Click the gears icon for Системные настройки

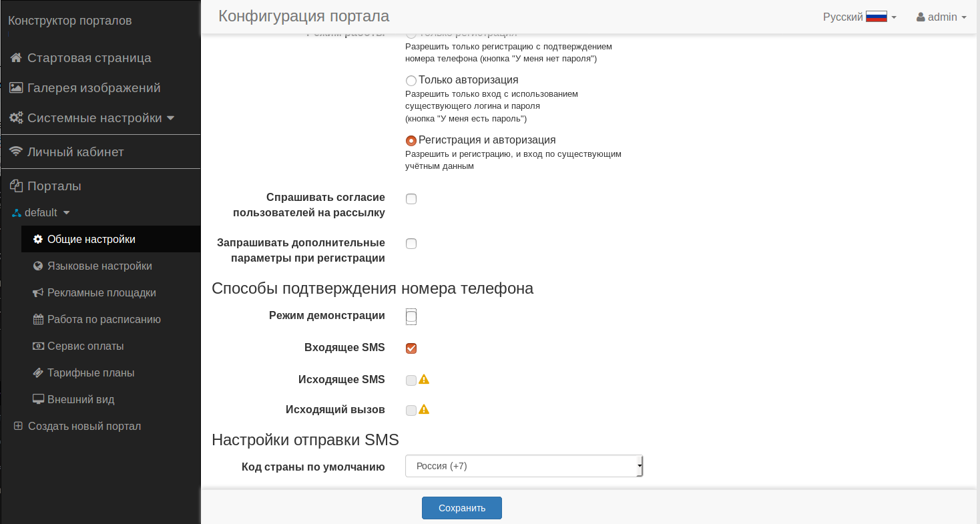pyautogui.click(x=16, y=118)
